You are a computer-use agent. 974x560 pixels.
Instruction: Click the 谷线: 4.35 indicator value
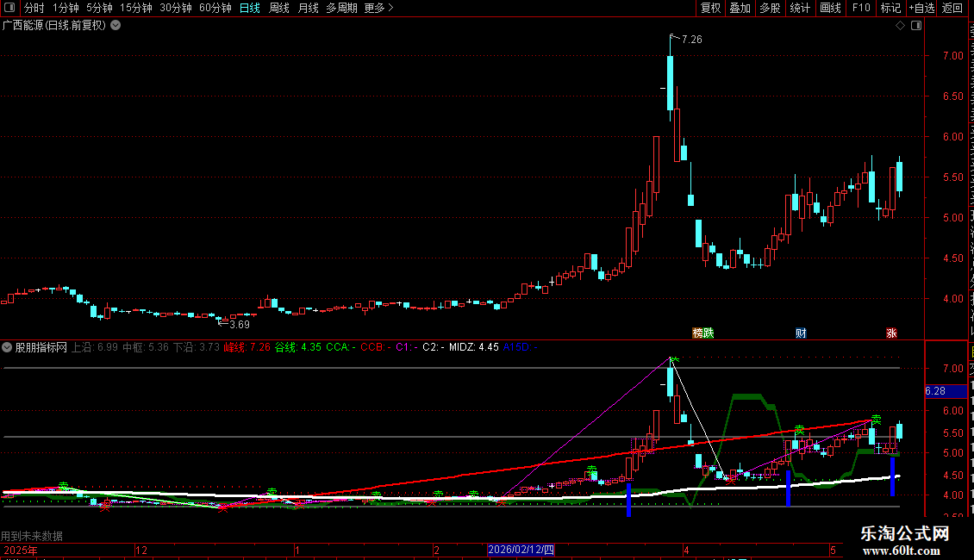[298, 347]
